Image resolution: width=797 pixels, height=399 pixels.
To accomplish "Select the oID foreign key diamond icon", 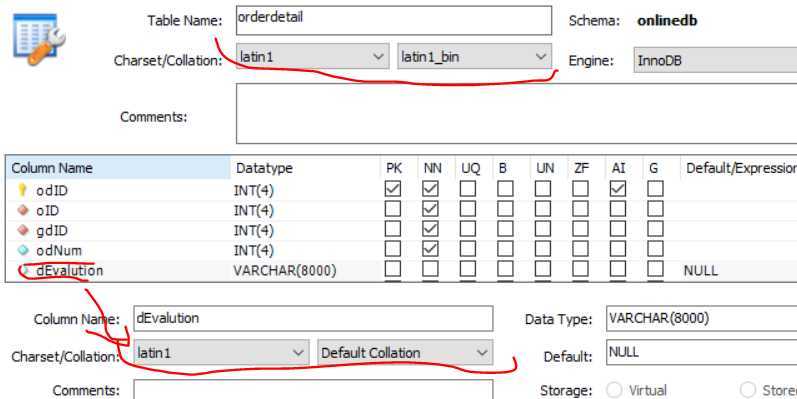I will coord(23,210).
